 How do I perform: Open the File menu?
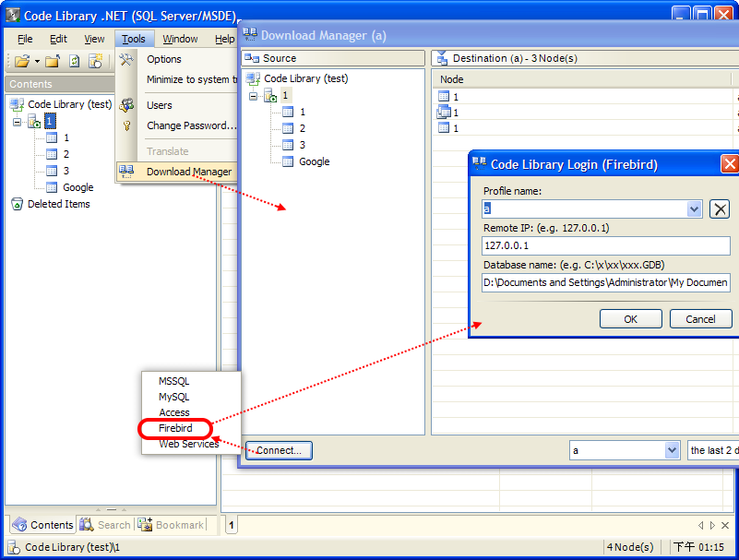click(25, 39)
